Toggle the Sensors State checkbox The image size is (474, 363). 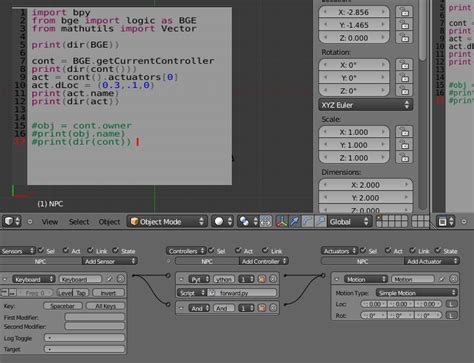115,250
